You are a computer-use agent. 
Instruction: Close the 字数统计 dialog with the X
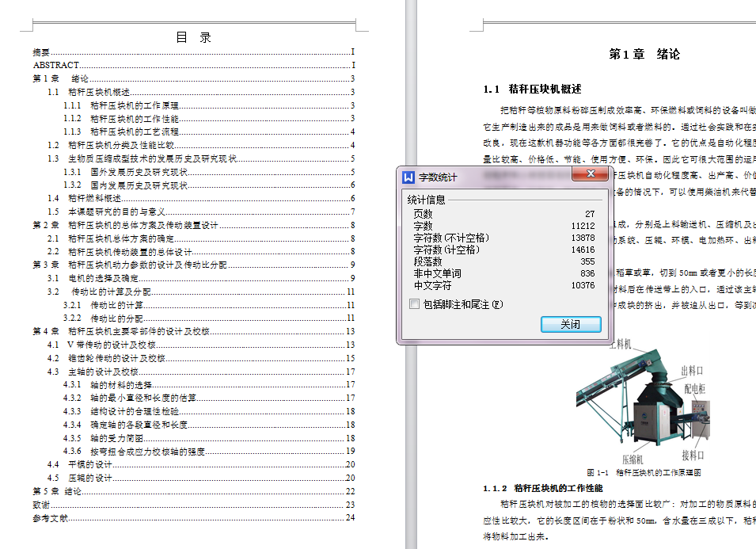tap(590, 174)
